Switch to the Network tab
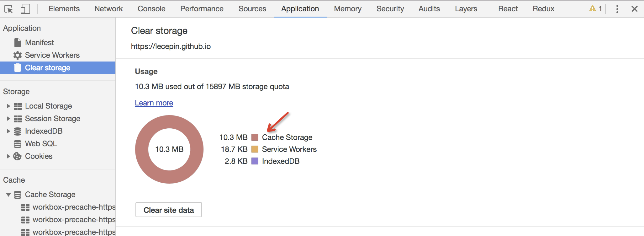This screenshot has width=644, height=236. tap(108, 9)
